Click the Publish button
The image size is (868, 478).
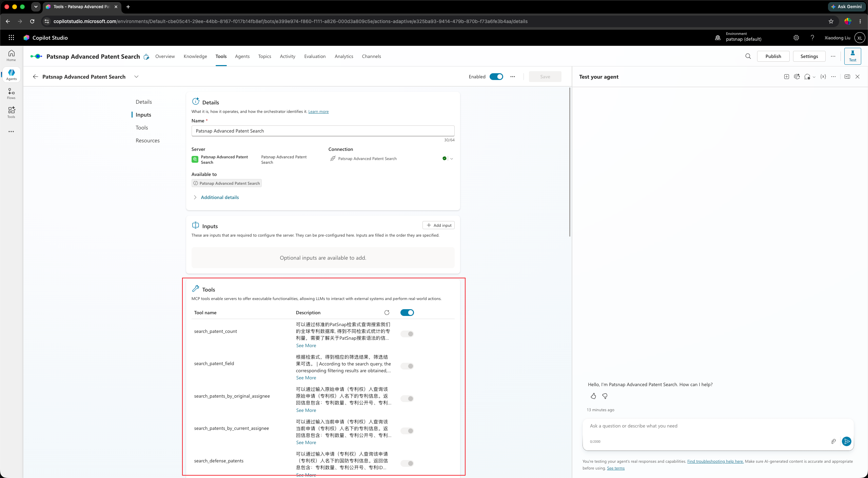click(773, 56)
